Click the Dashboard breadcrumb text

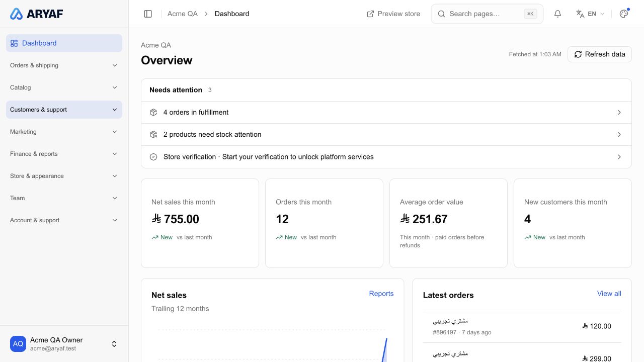pyautogui.click(x=232, y=14)
